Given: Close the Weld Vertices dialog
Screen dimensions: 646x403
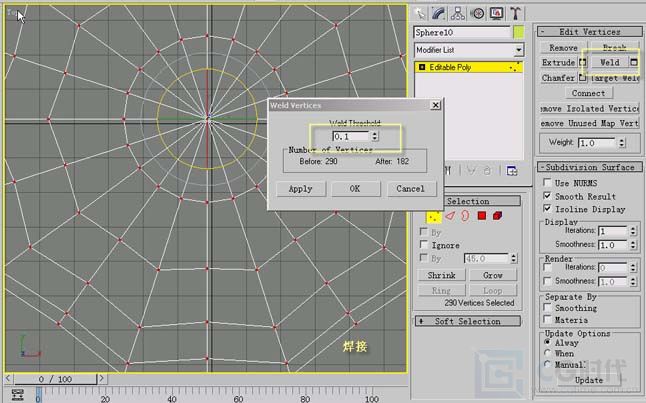Looking at the screenshot, I should click(435, 105).
